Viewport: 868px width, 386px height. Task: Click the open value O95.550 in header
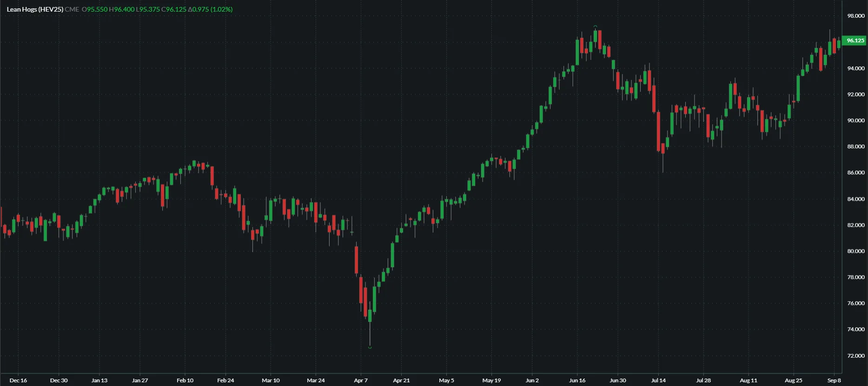tap(95, 9)
